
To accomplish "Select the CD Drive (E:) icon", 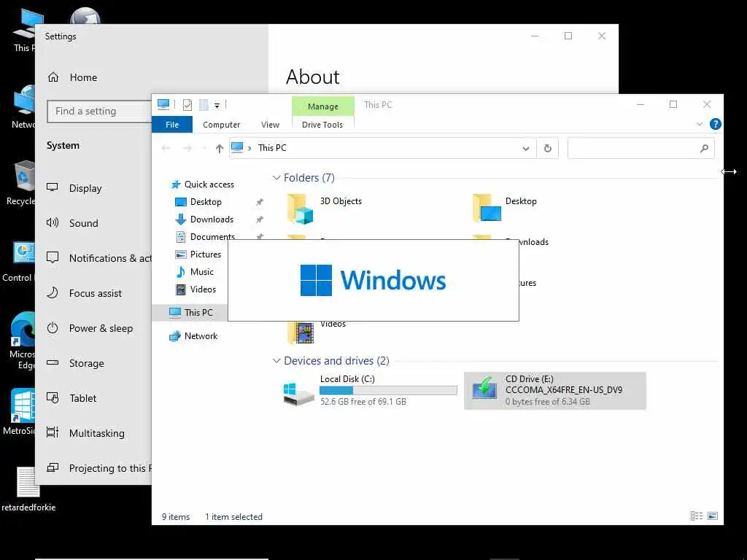I will click(x=484, y=389).
